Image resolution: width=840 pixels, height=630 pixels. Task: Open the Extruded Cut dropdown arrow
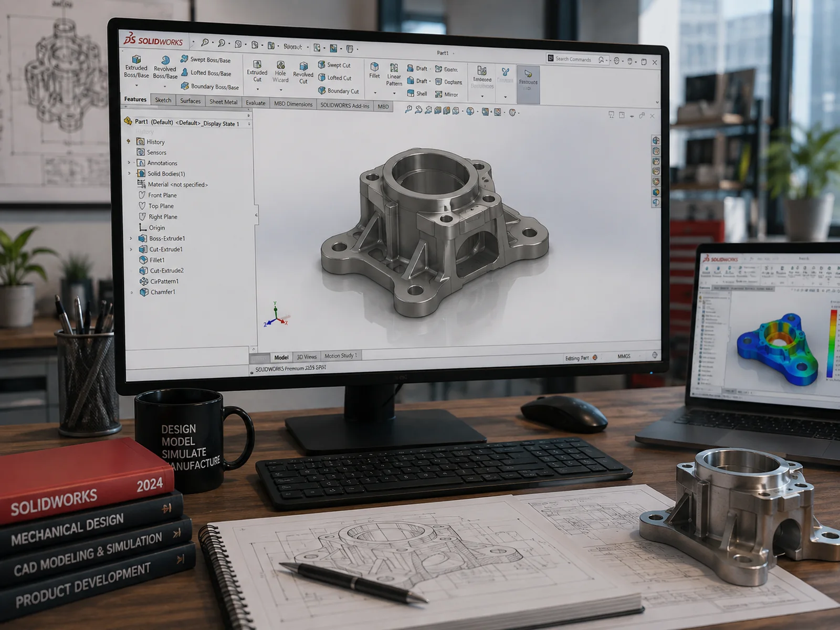pos(257,89)
